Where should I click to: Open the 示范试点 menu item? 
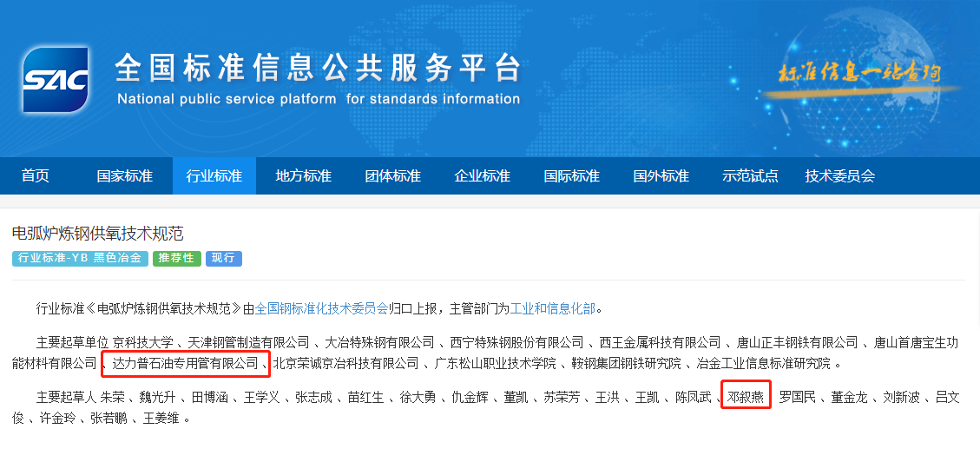pos(750,176)
